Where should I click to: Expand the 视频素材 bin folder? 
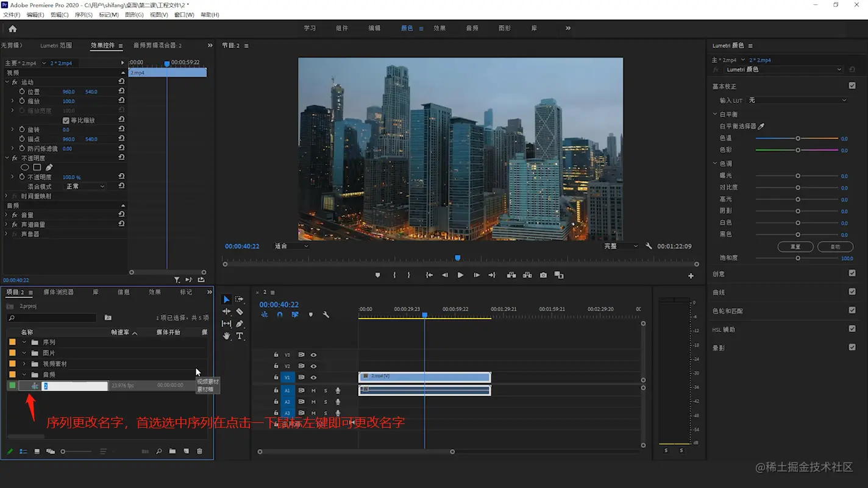click(x=24, y=364)
